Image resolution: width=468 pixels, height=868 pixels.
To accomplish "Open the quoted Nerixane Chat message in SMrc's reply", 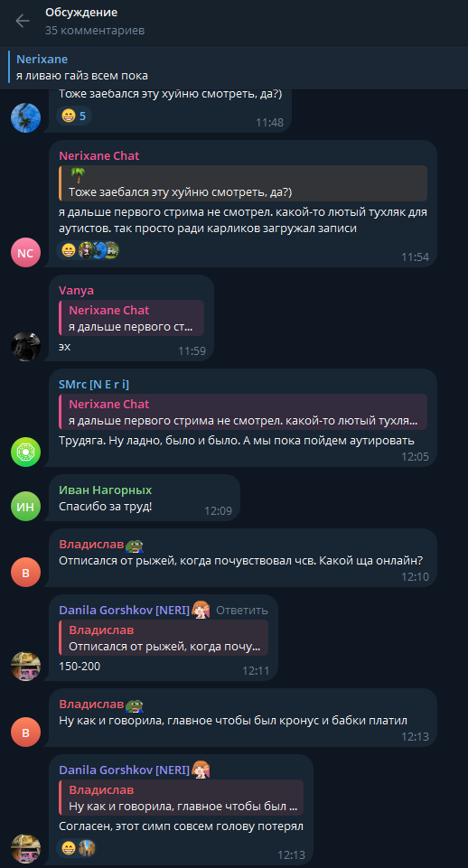I will 243,412.
